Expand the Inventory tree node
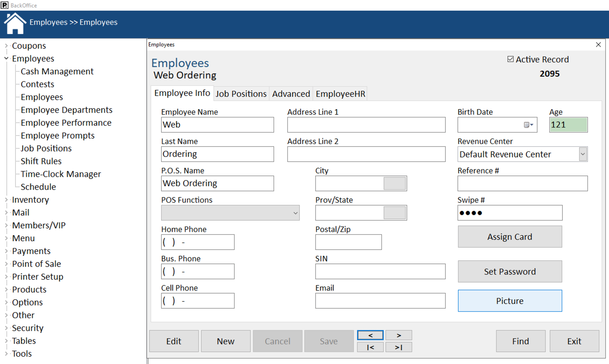Screen dimensions: 609x364 click(6, 200)
